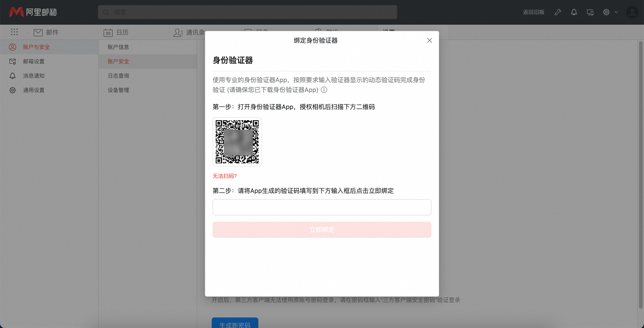This screenshot has width=644, height=328.
Task: Click the magnifier search icon
Action: click(x=106, y=12)
